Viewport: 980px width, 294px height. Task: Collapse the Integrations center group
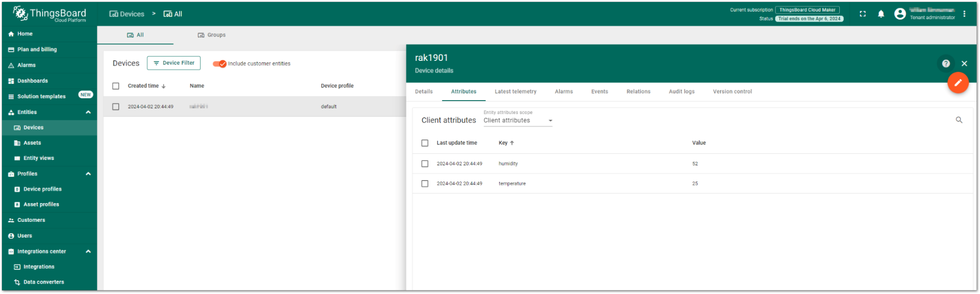point(88,251)
